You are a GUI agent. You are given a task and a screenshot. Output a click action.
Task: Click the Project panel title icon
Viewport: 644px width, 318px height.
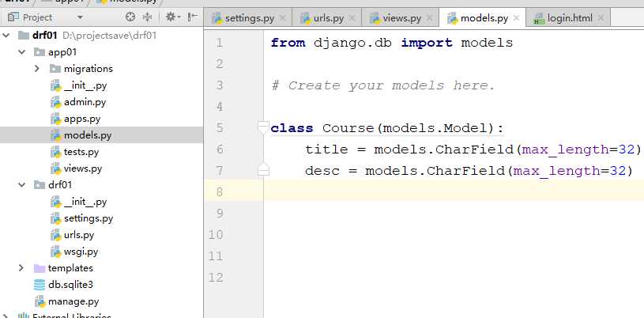tap(13, 17)
